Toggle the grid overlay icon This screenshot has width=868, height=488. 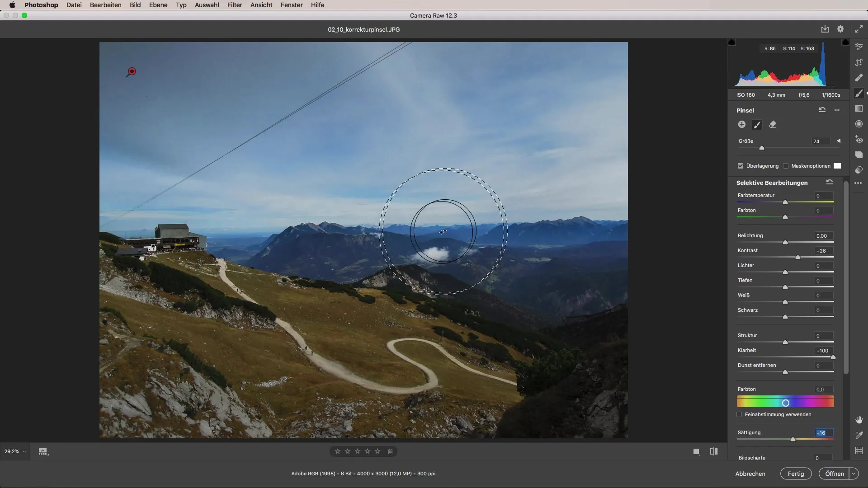(x=859, y=450)
